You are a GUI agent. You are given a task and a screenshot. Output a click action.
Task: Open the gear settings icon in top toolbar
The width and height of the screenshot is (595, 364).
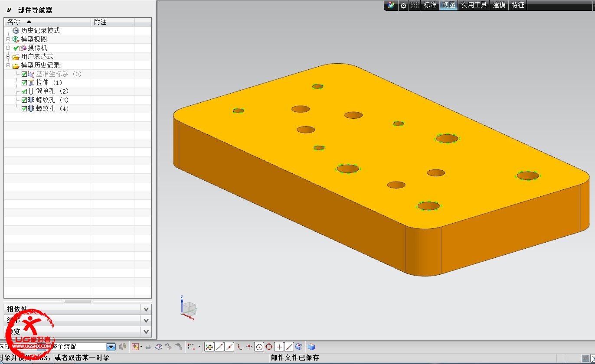[x=403, y=5]
